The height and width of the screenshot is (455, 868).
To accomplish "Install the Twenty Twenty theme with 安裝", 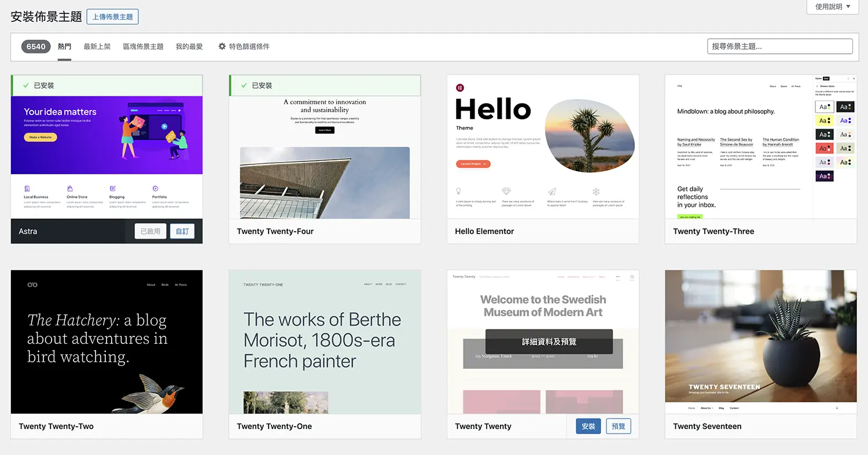I will (x=589, y=427).
